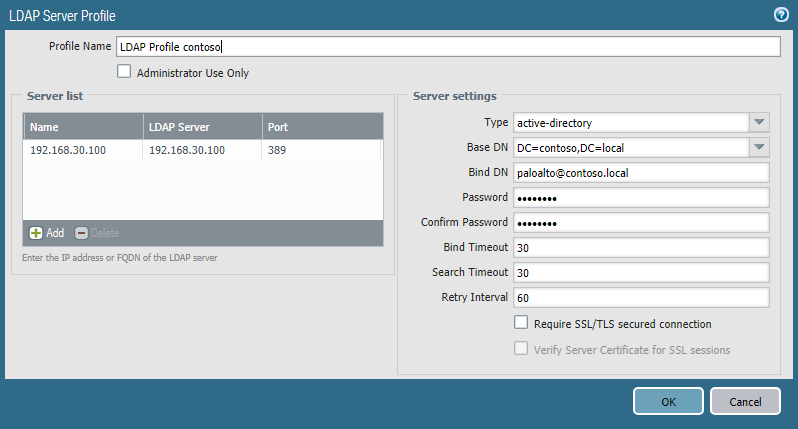Click the green plus Add icon
The width and height of the screenshot is (798, 429).
tap(36, 233)
